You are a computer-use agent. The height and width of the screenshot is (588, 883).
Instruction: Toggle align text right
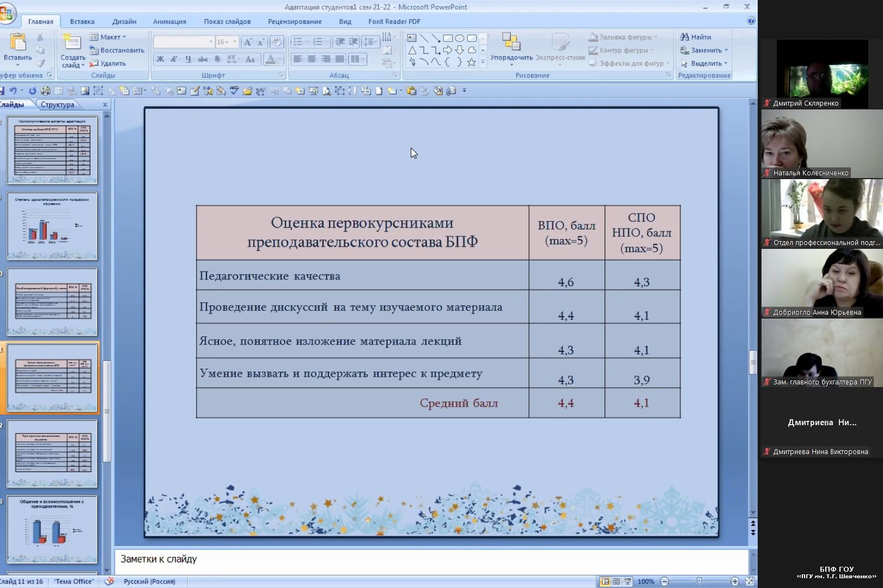click(326, 59)
